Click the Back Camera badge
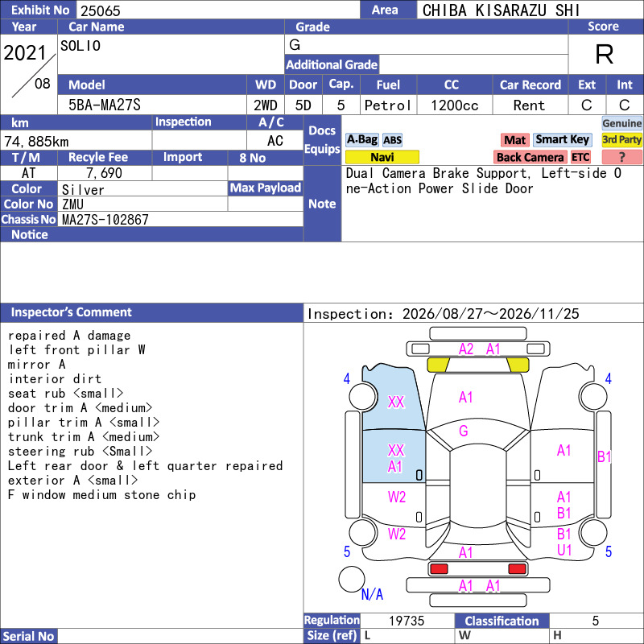This screenshot has width=644, height=644. [x=530, y=157]
